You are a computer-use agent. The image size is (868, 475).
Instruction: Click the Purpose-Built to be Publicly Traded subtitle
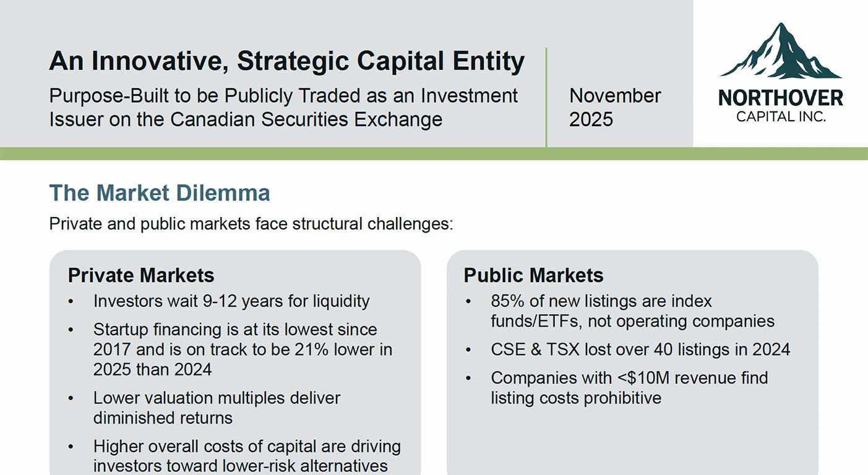click(x=283, y=107)
